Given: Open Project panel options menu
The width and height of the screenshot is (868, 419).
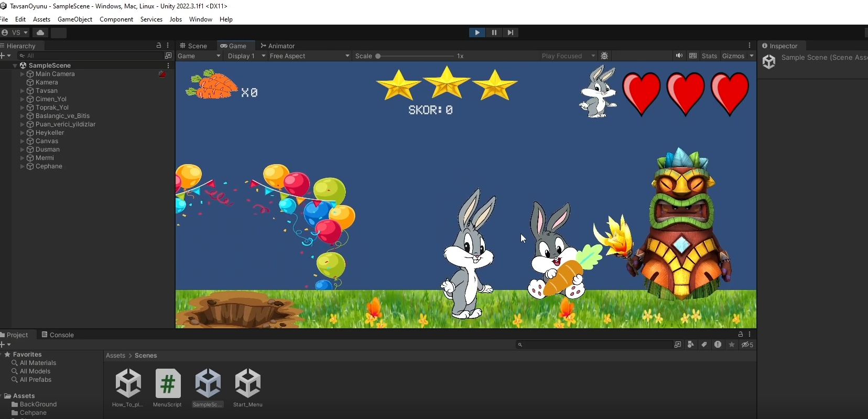Looking at the screenshot, I should pyautogui.click(x=750, y=334).
